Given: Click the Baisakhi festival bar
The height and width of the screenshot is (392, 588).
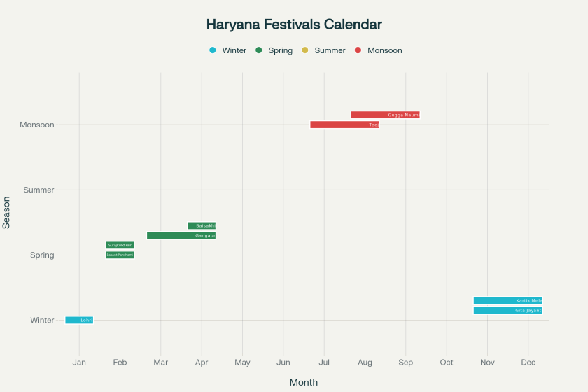Looking at the screenshot, I should pyautogui.click(x=202, y=225).
